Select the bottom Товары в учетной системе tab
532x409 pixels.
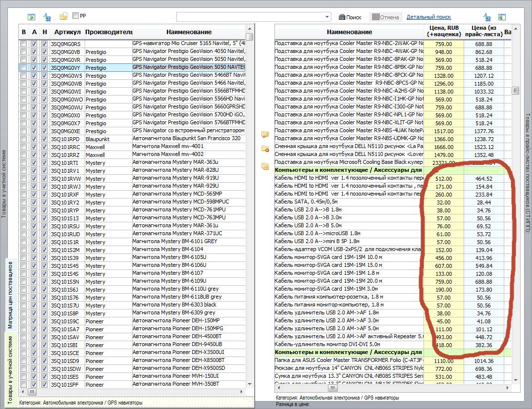pyautogui.click(x=10, y=370)
